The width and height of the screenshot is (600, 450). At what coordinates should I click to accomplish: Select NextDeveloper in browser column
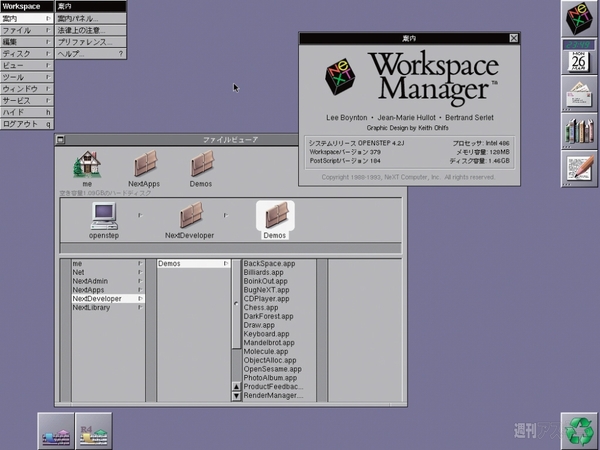pyautogui.click(x=108, y=299)
